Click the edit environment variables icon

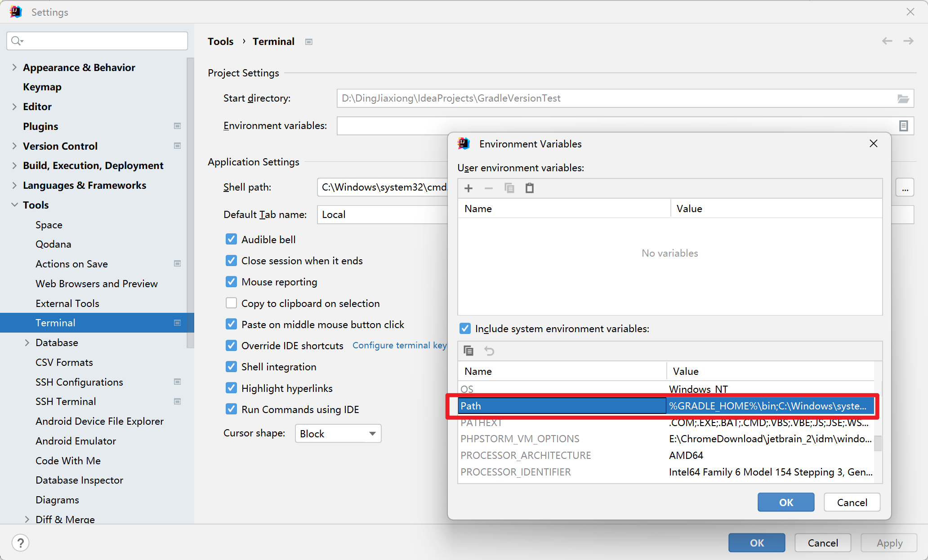click(903, 125)
